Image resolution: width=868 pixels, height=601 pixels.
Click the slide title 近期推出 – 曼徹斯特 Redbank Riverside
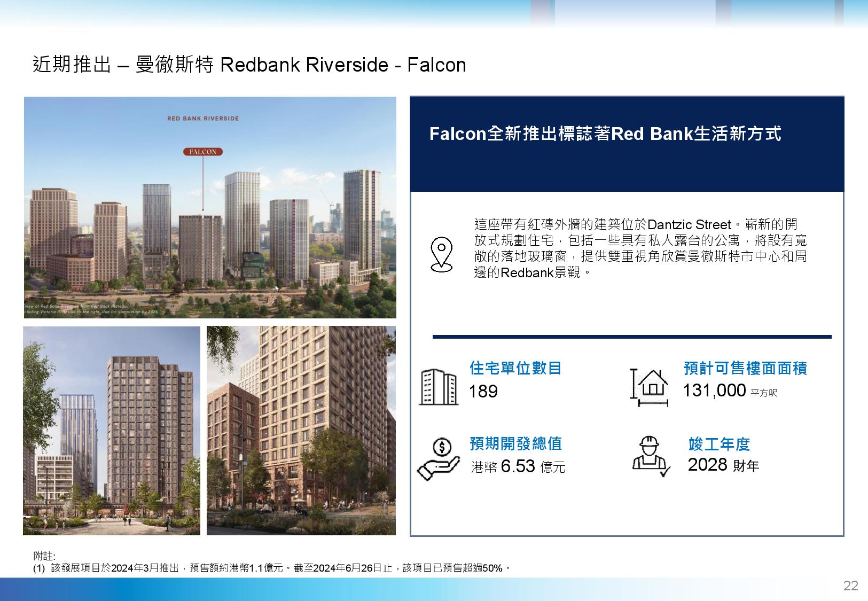pos(249,65)
